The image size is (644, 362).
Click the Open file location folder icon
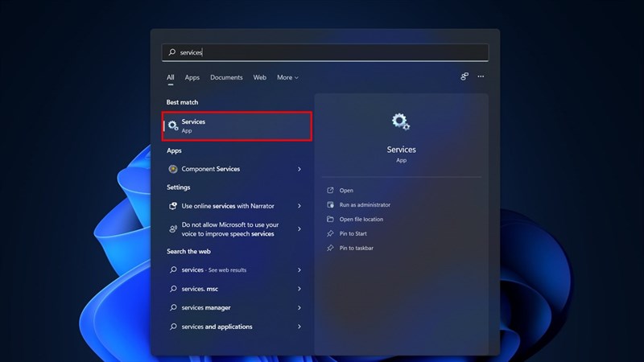(330, 219)
